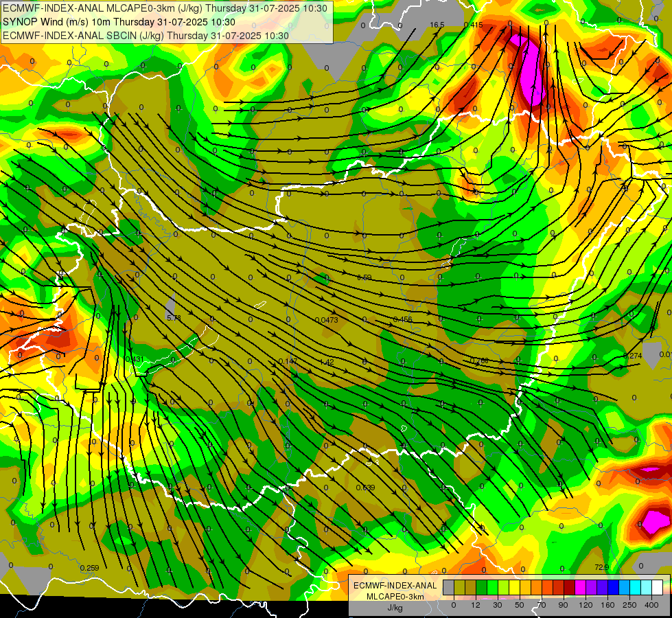
Task: Click the 16.5 station value
Action: (x=437, y=25)
